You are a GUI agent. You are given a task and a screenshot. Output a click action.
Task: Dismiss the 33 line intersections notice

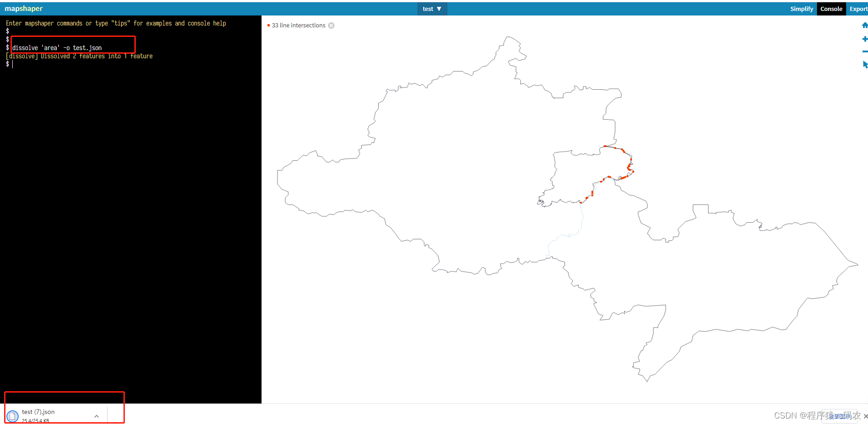[x=331, y=26]
